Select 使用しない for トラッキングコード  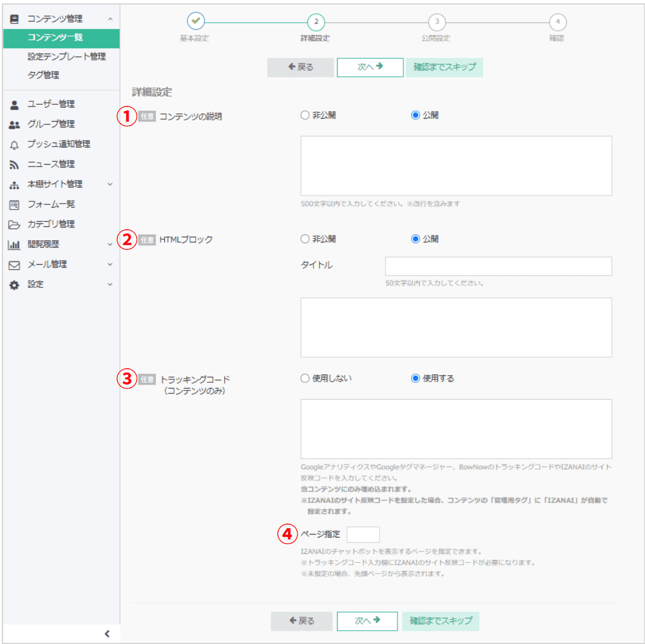[x=305, y=378]
